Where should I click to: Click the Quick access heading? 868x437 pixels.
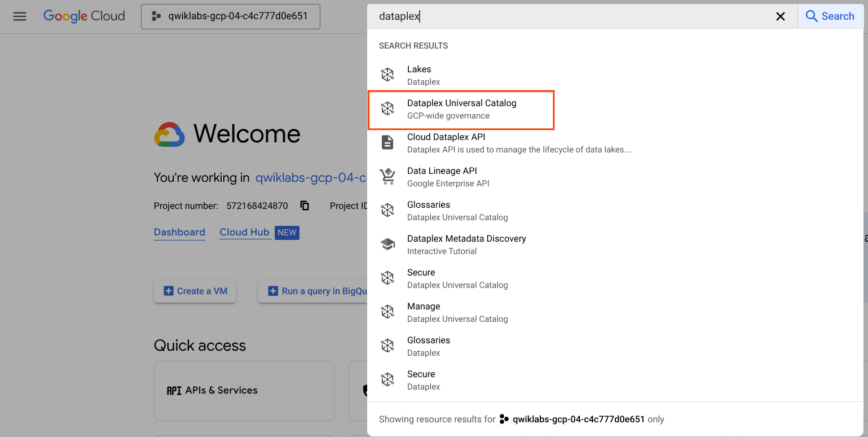pyautogui.click(x=200, y=346)
